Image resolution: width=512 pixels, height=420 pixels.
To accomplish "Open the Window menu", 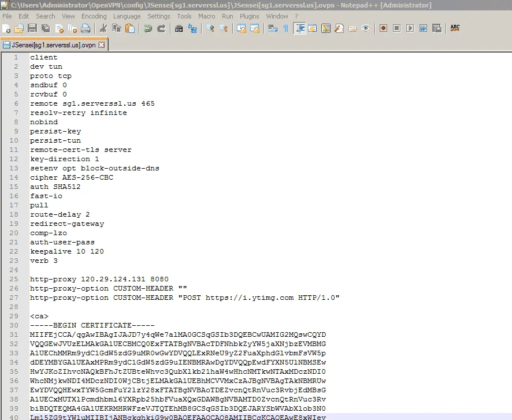I will point(277,16).
